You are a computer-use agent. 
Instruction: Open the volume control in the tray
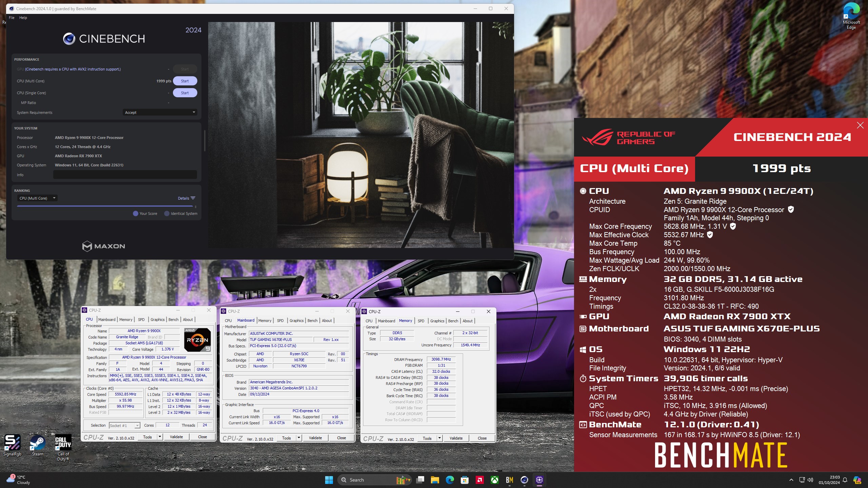click(x=810, y=480)
